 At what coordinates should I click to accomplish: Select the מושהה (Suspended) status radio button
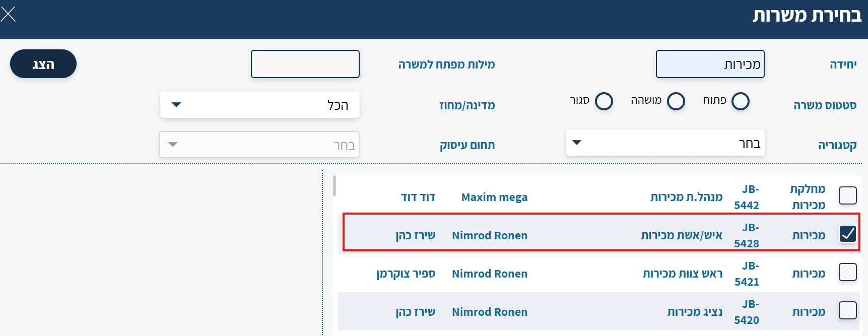tap(676, 101)
